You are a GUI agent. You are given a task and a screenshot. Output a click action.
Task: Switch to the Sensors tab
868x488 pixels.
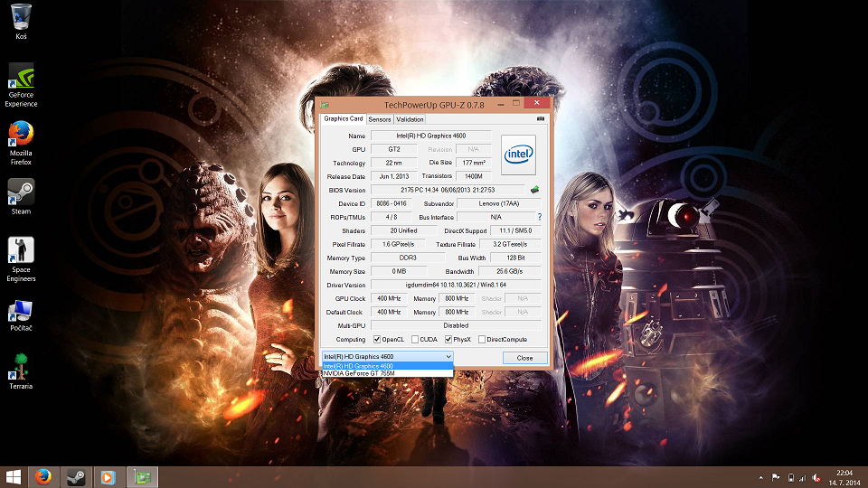(x=379, y=119)
